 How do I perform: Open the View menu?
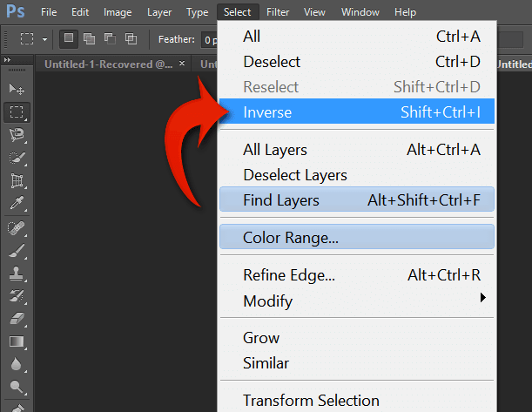(x=314, y=12)
